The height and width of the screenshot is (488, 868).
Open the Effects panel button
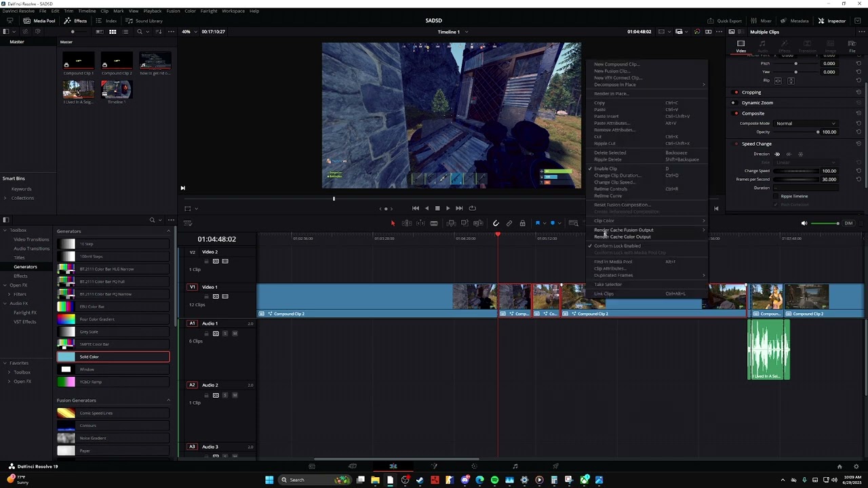[x=75, y=21]
